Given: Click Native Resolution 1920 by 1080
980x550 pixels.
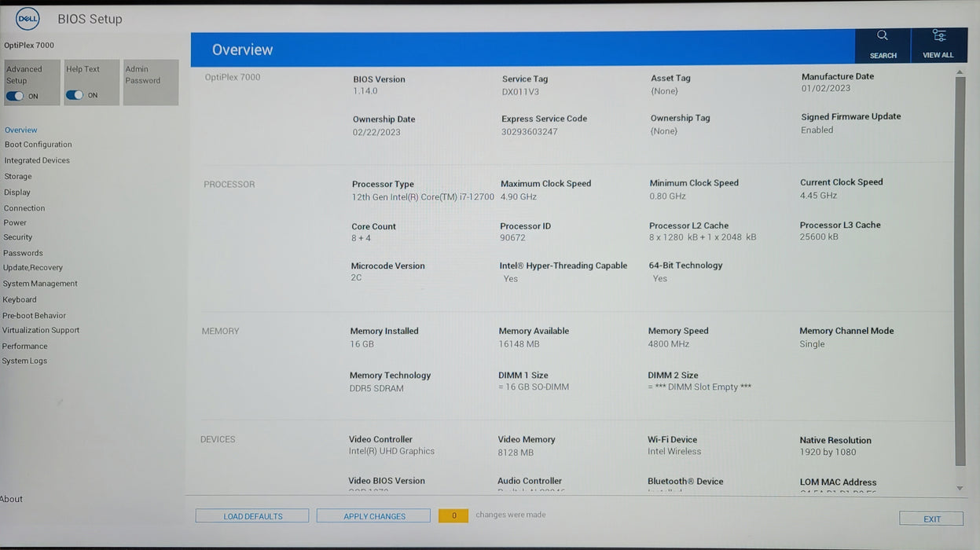Looking at the screenshot, I should pyautogui.click(x=828, y=453).
